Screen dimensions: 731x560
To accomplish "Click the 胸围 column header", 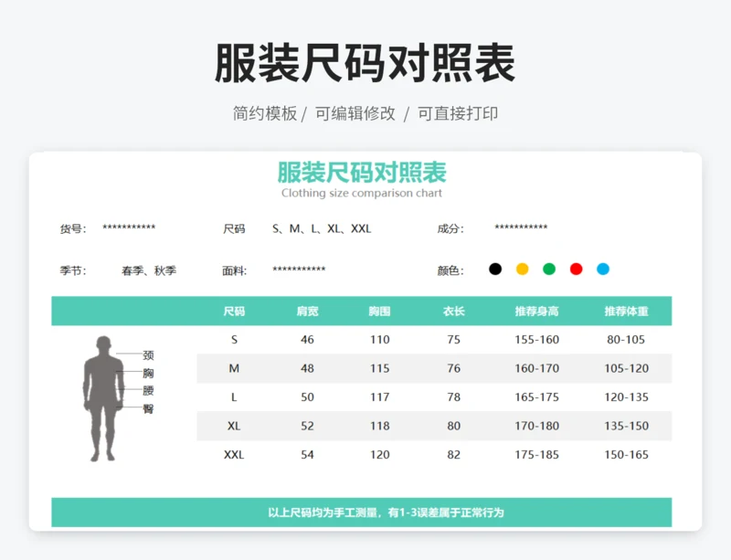I will pyautogui.click(x=379, y=311).
